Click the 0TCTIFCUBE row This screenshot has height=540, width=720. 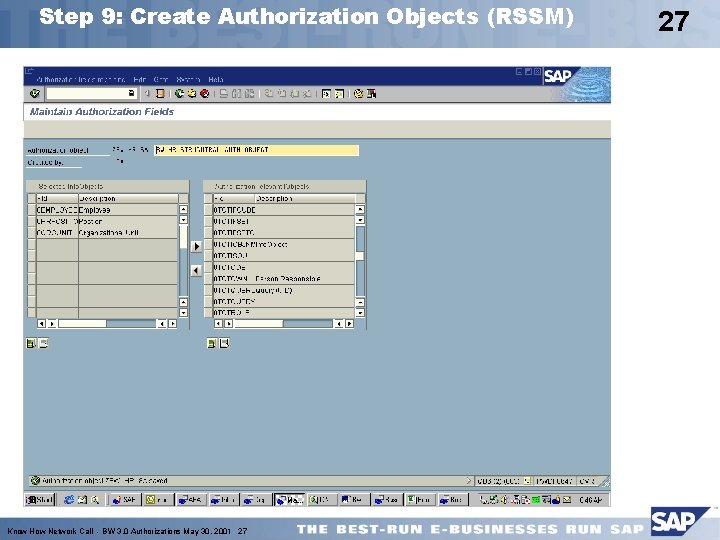point(283,210)
